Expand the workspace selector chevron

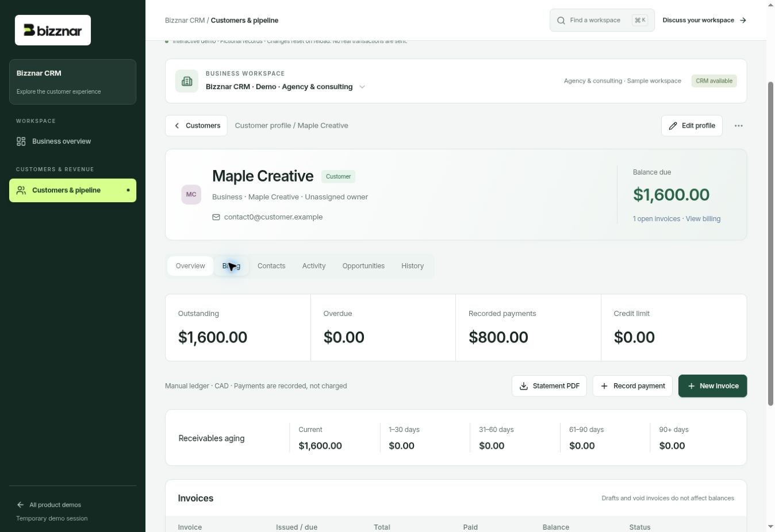click(362, 87)
